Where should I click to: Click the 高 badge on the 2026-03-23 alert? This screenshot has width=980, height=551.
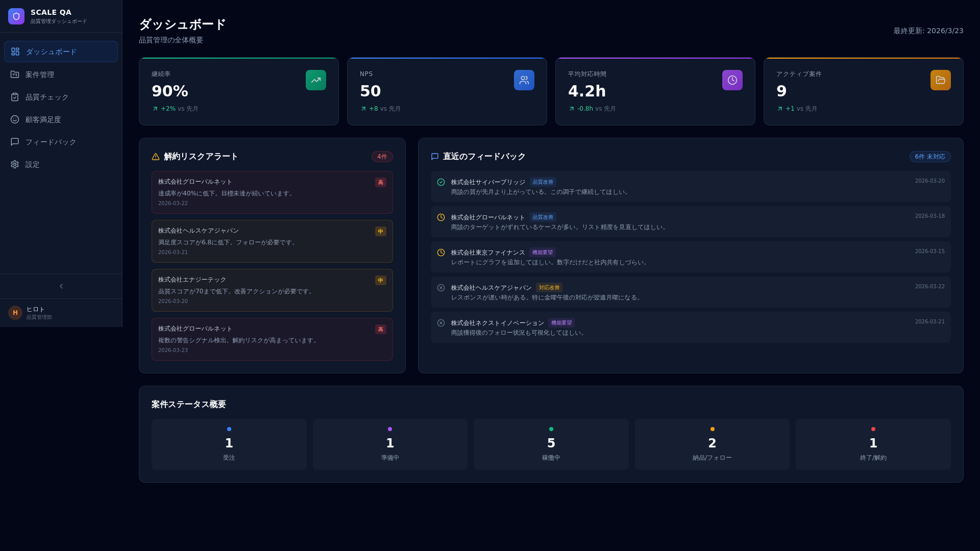click(381, 330)
